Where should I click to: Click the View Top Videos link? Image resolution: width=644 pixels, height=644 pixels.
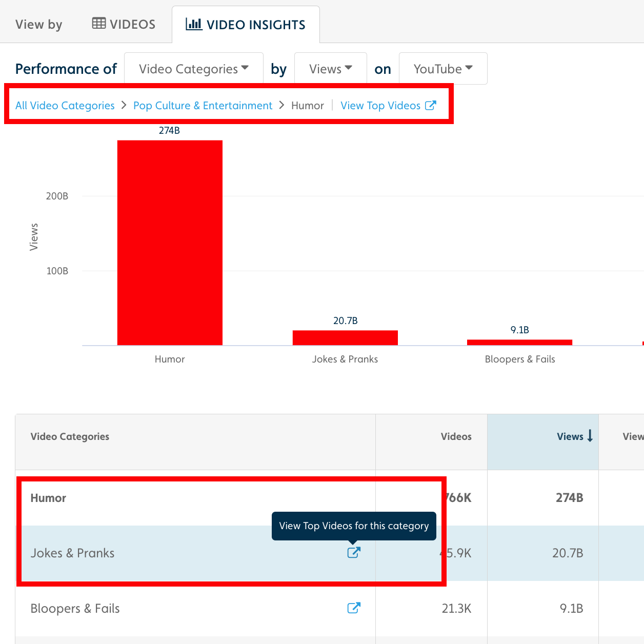click(380, 106)
